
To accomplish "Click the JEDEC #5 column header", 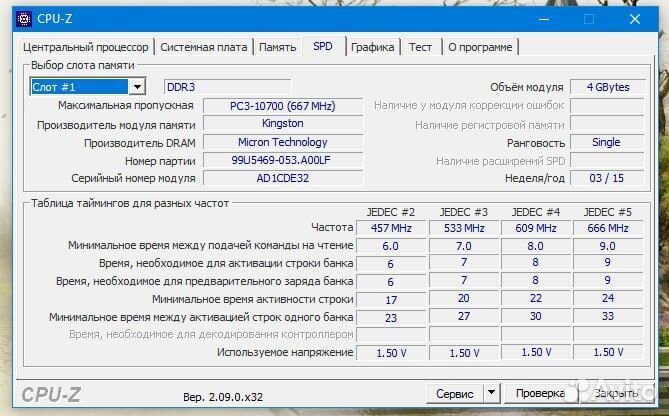I will pos(608,212).
